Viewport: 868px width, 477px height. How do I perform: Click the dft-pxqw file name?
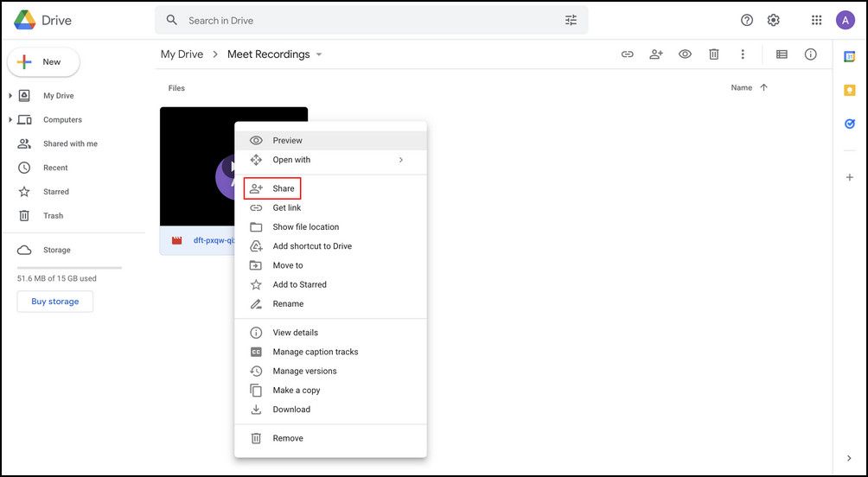[x=214, y=240]
